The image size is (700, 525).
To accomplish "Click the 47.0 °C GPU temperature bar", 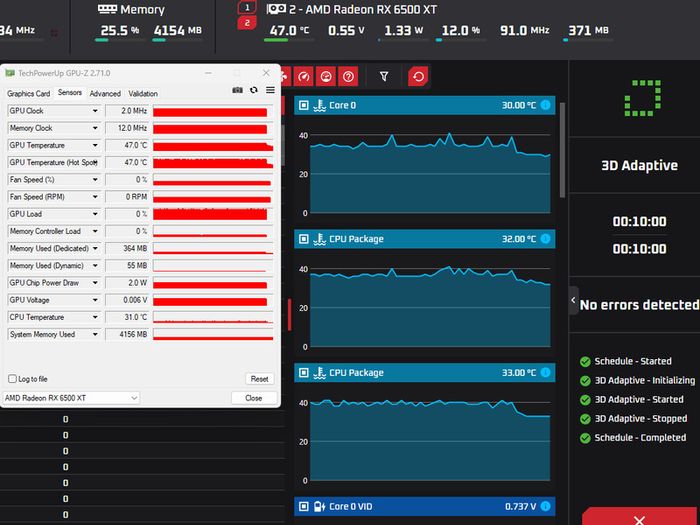I will click(x=289, y=40).
